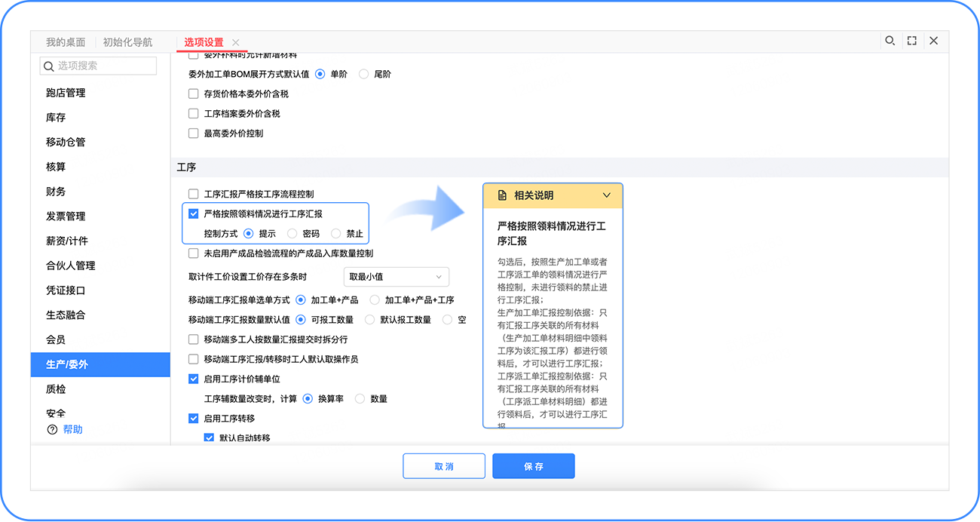Switch to 我的桌面 tab
The height and width of the screenshot is (522, 980).
(x=66, y=42)
